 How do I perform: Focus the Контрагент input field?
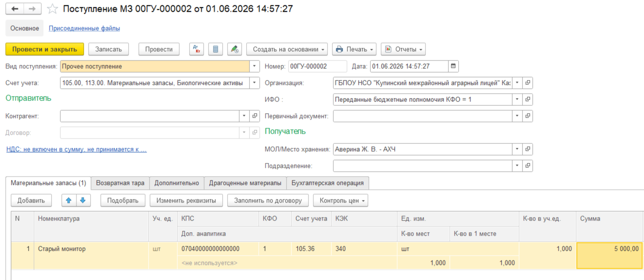[x=150, y=116]
